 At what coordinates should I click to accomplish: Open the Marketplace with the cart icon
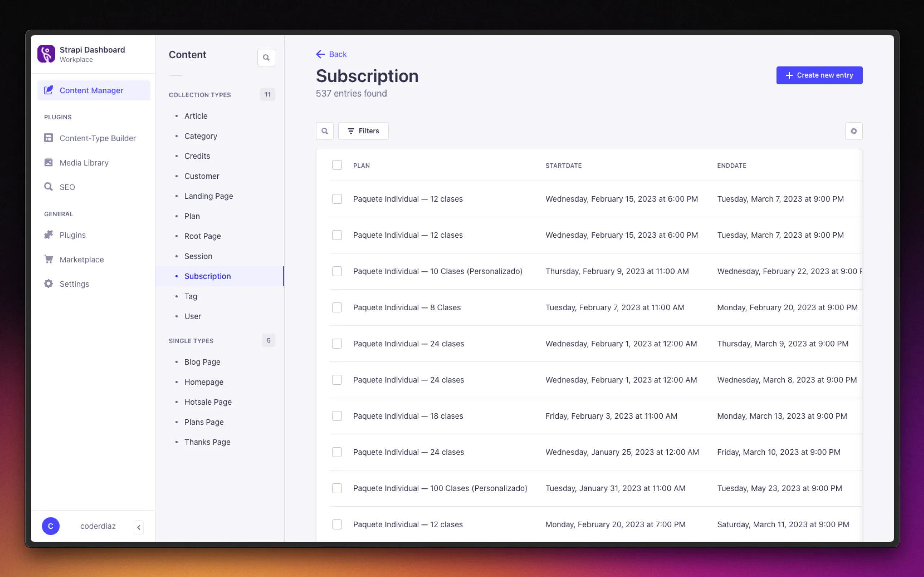click(x=49, y=259)
